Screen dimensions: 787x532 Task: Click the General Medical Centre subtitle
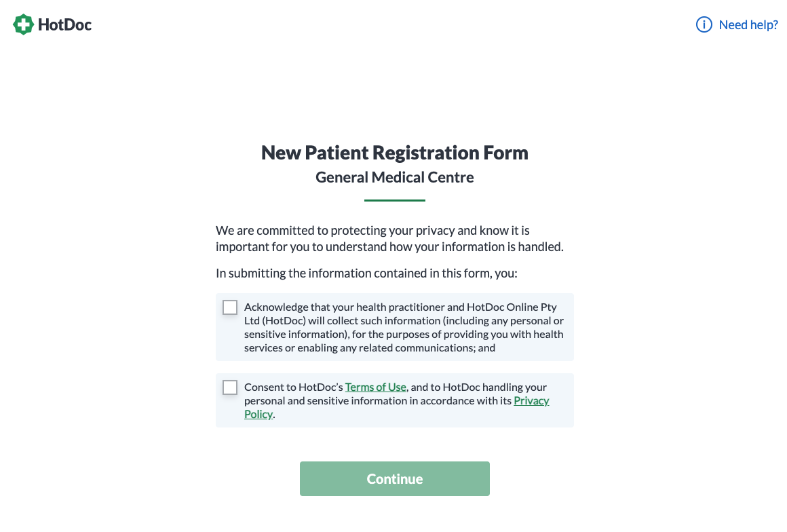[394, 177]
